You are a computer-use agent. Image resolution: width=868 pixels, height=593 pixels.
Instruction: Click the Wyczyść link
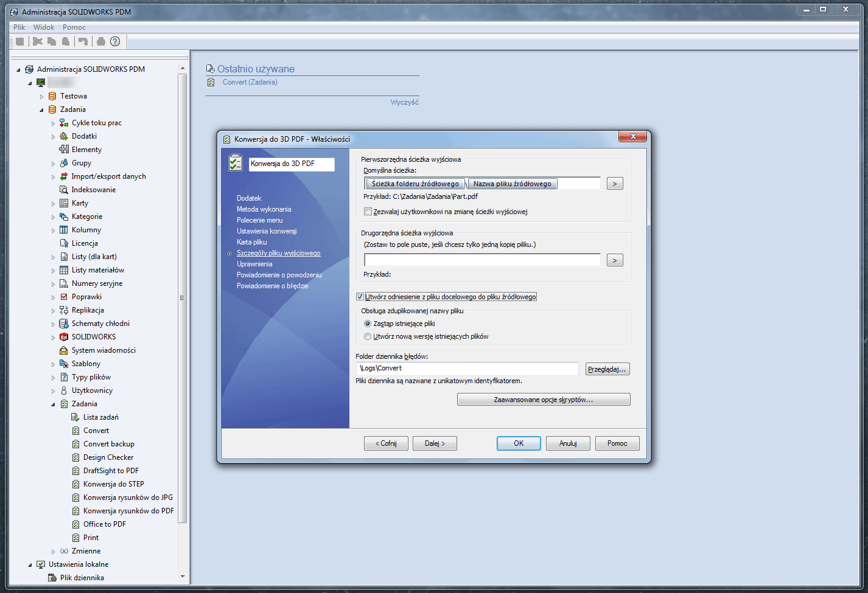click(405, 102)
